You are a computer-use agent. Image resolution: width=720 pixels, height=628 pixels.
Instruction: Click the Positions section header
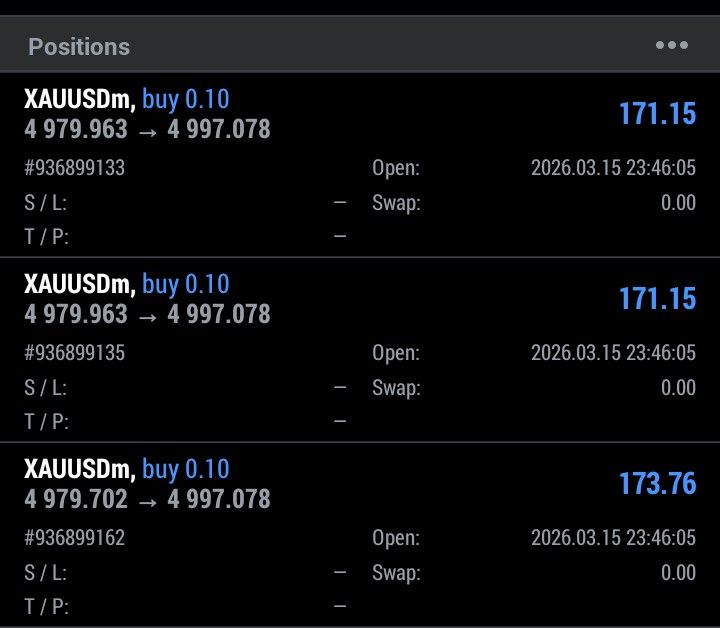[x=79, y=47]
